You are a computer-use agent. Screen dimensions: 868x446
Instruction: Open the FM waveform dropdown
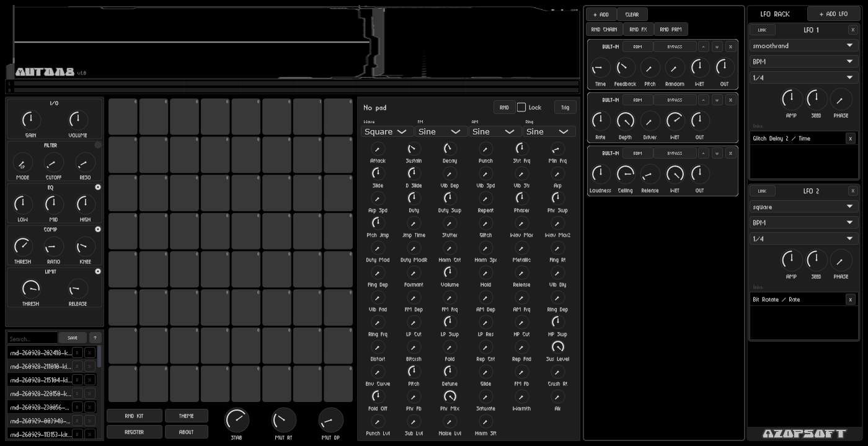(442, 131)
